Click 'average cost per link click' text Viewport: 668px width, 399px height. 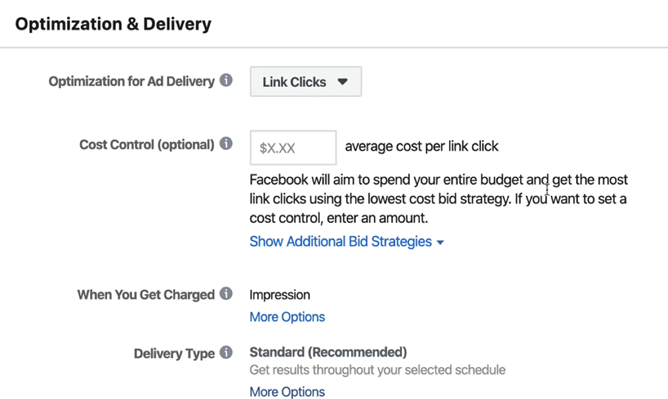point(421,146)
